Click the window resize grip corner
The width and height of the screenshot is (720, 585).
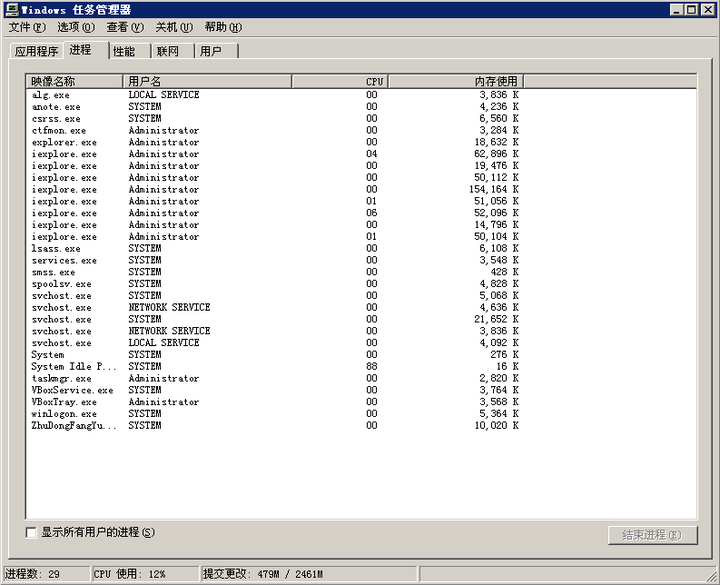tap(712, 576)
